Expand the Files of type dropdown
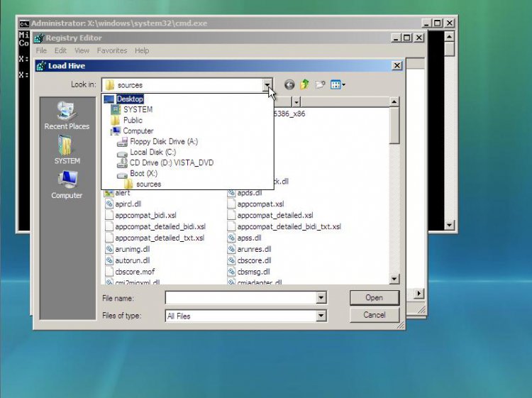Image resolution: width=532 pixels, height=398 pixels. click(x=321, y=316)
